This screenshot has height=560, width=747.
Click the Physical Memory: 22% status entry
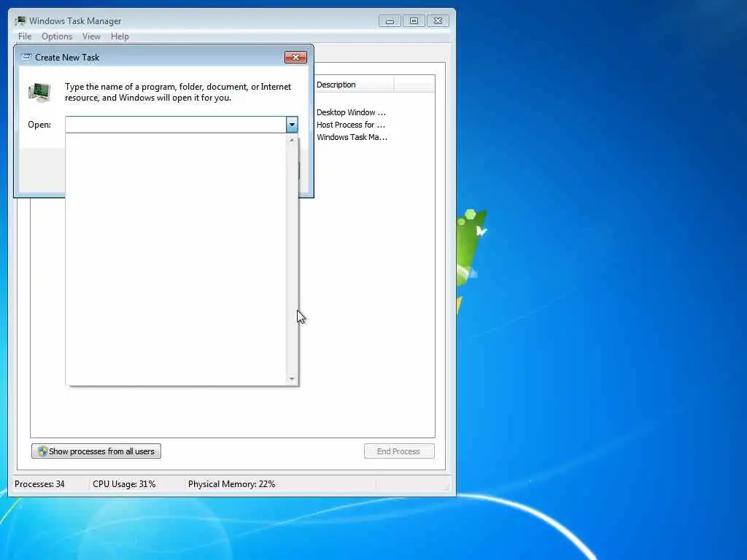coord(231,484)
